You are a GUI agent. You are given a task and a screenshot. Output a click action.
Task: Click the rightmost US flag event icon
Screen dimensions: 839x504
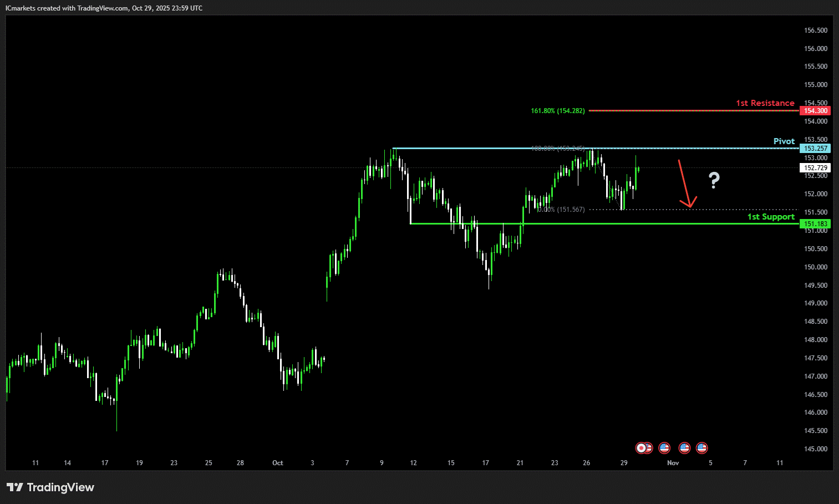tap(701, 448)
